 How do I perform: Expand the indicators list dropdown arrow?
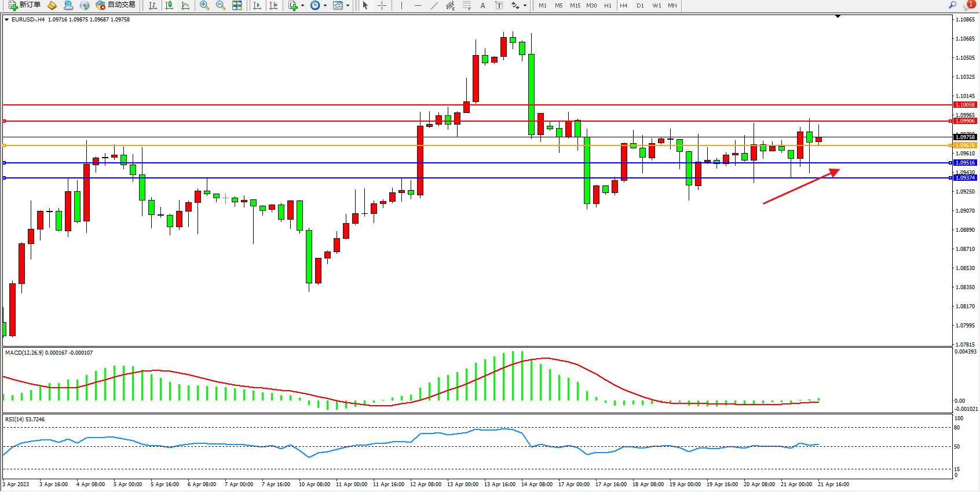[x=303, y=6]
